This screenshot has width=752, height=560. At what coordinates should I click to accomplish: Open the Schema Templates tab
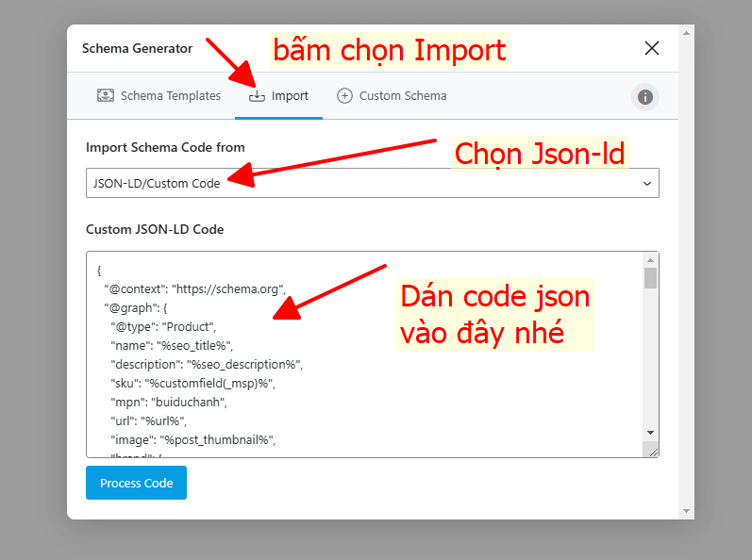click(x=159, y=96)
